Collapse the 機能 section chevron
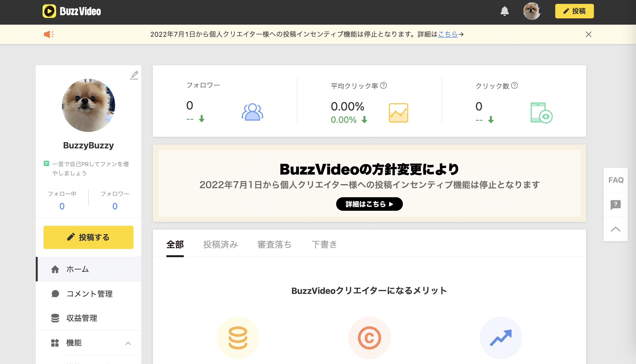This screenshot has height=364, width=636. (128, 343)
